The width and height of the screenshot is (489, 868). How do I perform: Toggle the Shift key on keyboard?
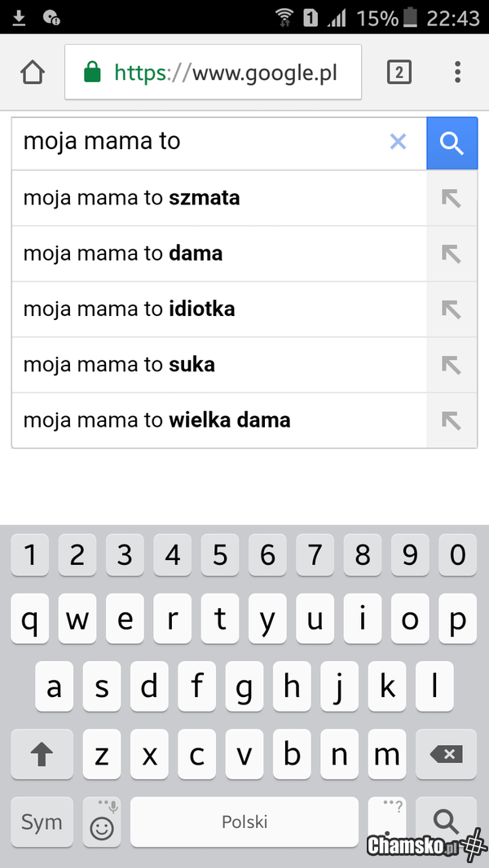point(42,755)
